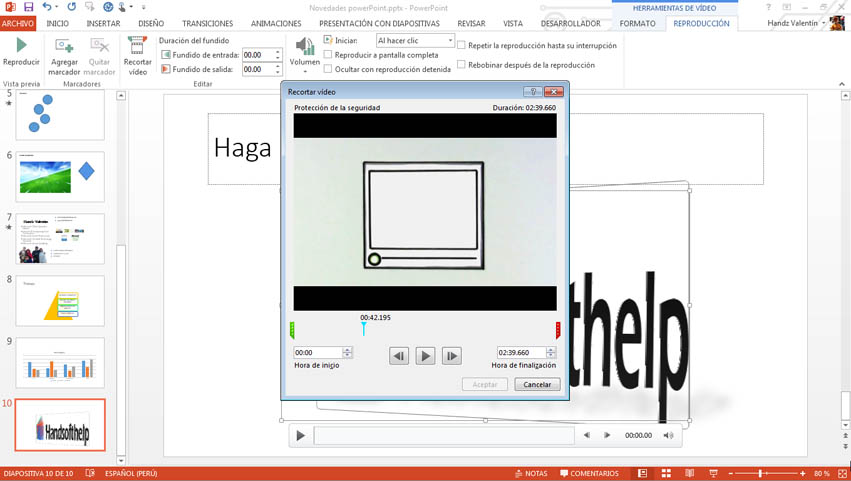Increase the Fundido de entrada spinner value
The image size is (851, 481).
click(x=278, y=53)
